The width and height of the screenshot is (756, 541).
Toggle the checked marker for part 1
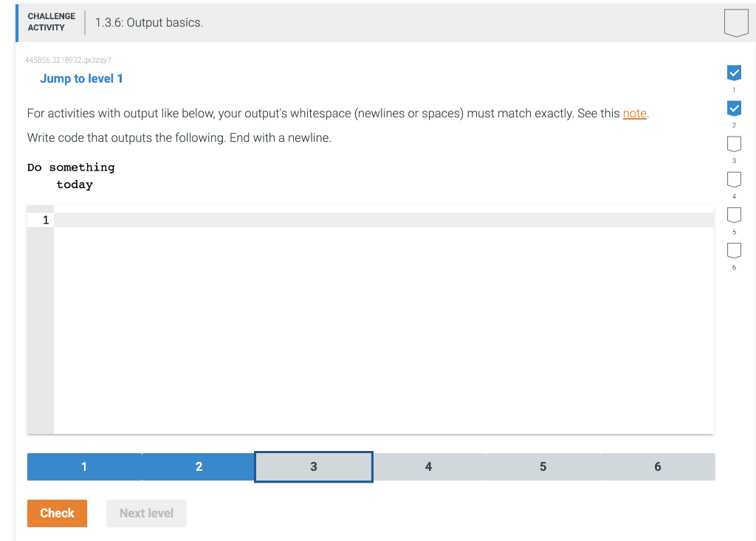[734, 72]
